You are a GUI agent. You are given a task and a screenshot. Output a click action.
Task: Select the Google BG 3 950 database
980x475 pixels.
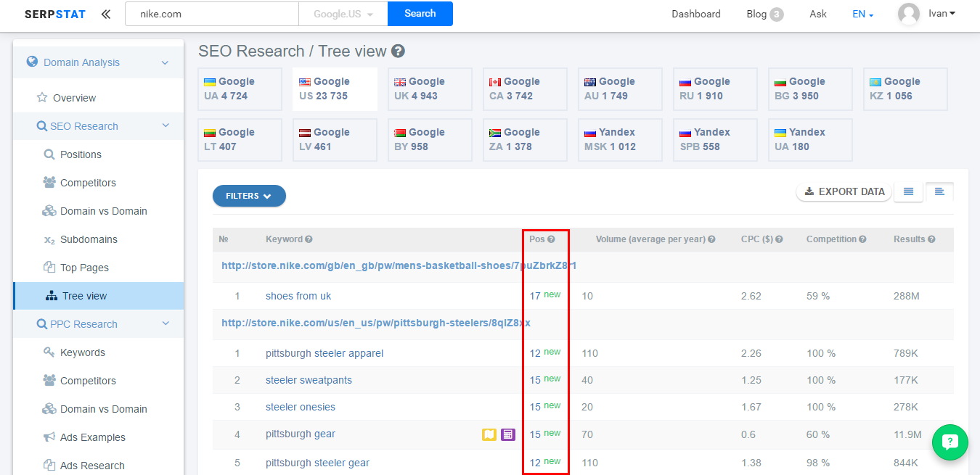810,89
